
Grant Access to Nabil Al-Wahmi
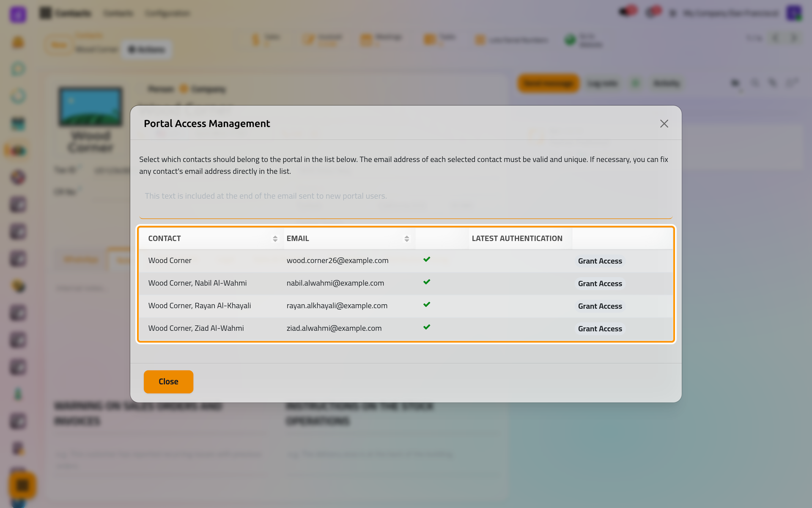coord(600,283)
